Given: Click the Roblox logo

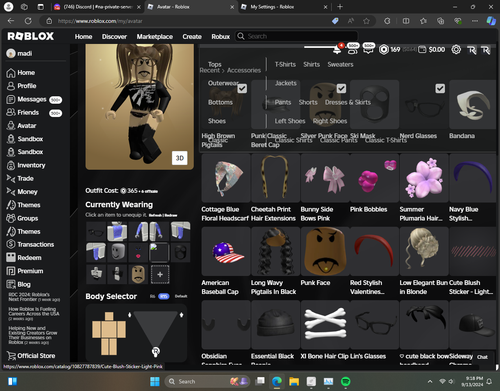Looking at the screenshot, I should coord(31,36).
